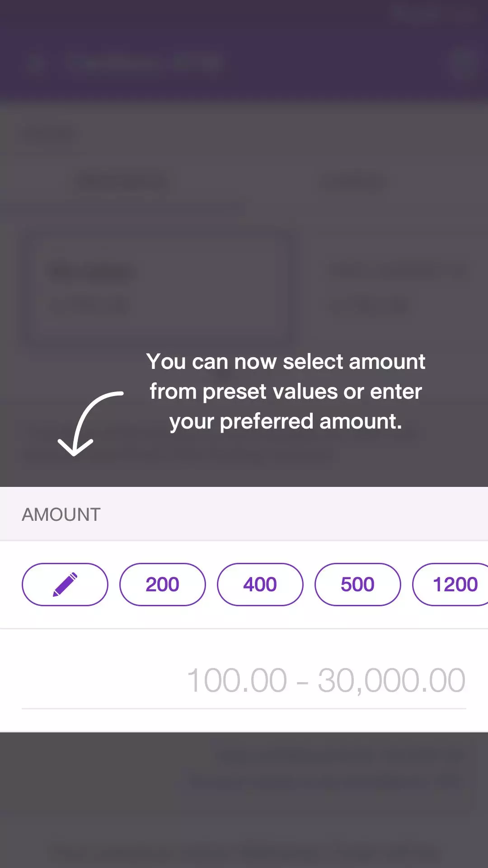
Task: Choose the 400 preset amount chip
Action: click(260, 584)
